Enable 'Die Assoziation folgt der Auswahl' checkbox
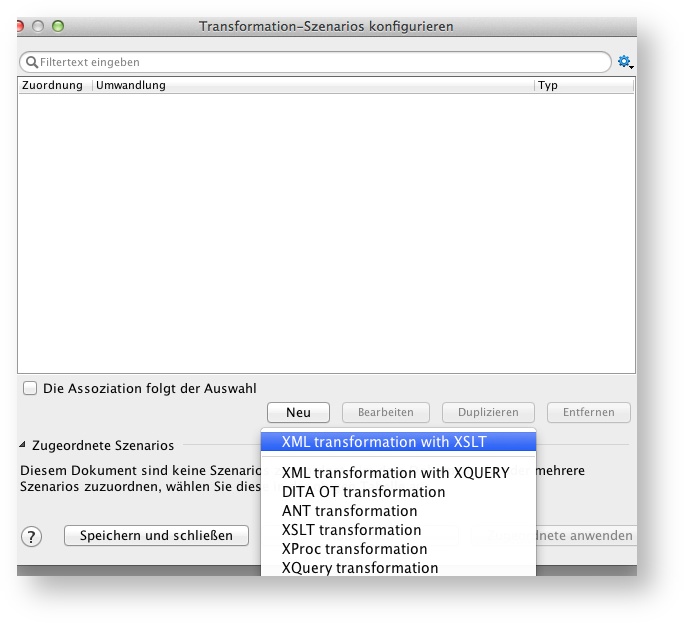 (30, 389)
